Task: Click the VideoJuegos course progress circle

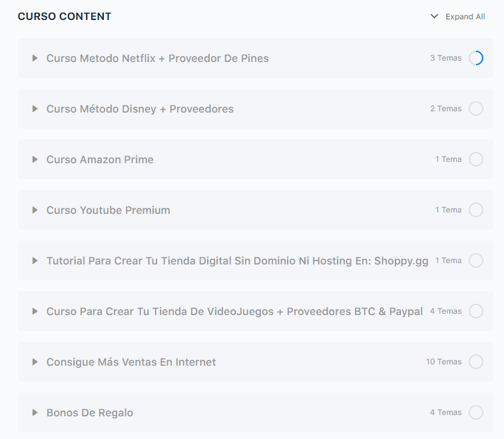Action: pyautogui.click(x=476, y=311)
